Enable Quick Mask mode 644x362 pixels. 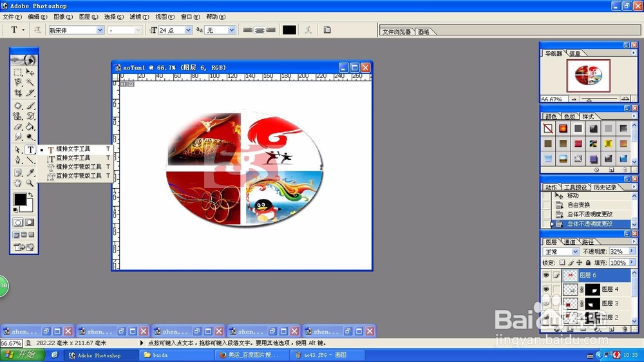click(x=30, y=222)
